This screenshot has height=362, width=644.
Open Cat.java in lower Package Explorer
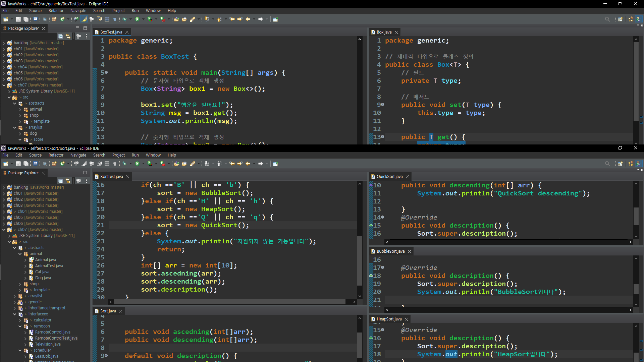click(x=42, y=272)
